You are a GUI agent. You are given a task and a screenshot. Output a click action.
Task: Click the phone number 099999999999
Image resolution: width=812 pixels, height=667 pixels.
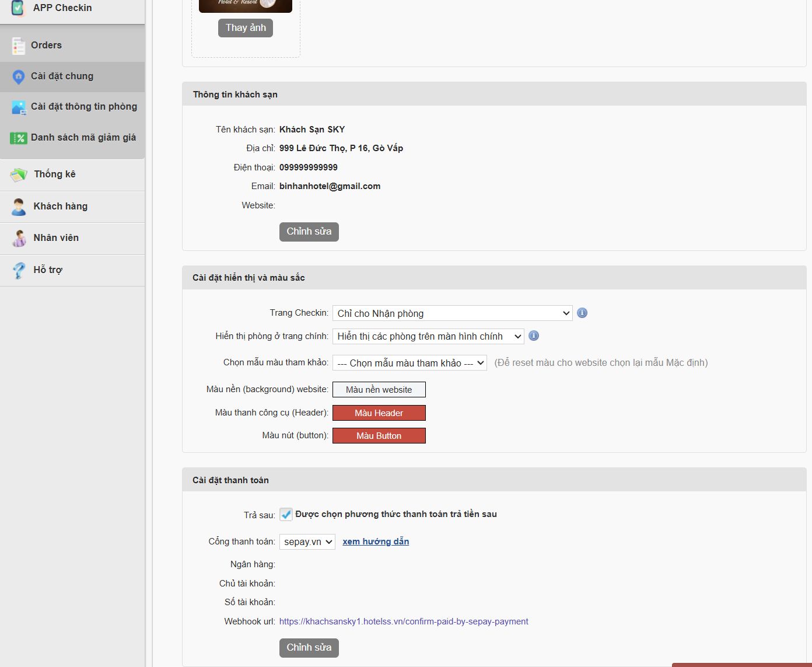pyautogui.click(x=309, y=167)
